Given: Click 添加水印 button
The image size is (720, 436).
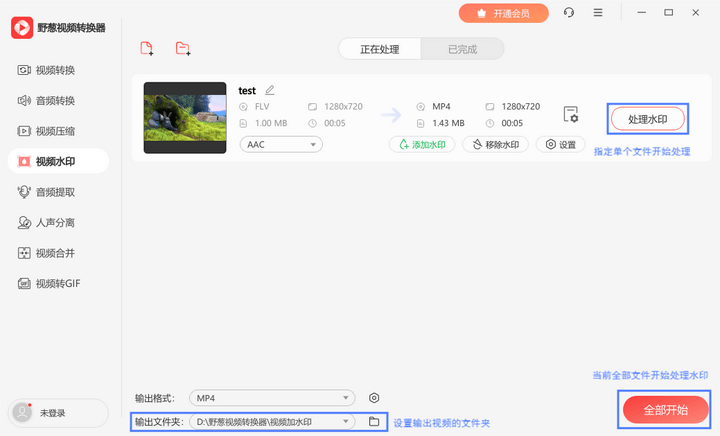Looking at the screenshot, I should pos(422,145).
